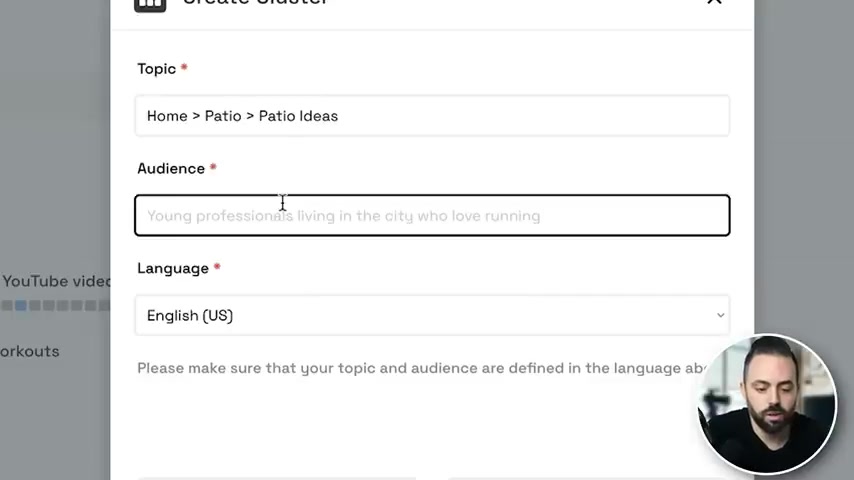854x480 pixels.
Task: Click the presenter webcam thumbnail
Action: pyautogui.click(x=767, y=404)
